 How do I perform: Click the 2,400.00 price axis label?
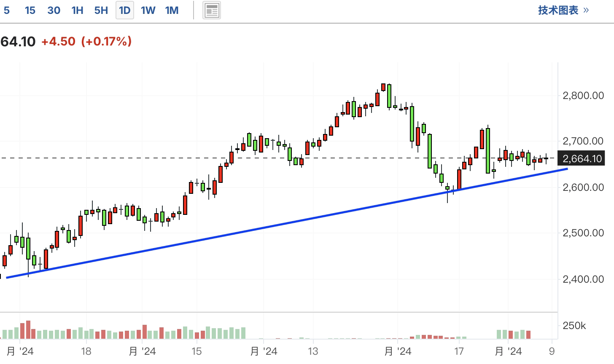click(583, 279)
